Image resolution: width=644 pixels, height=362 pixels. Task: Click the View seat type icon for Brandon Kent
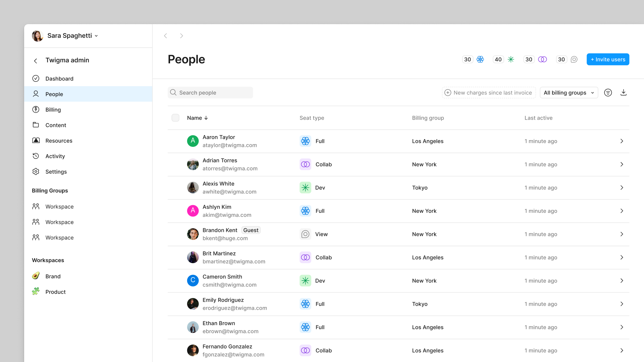point(305,234)
